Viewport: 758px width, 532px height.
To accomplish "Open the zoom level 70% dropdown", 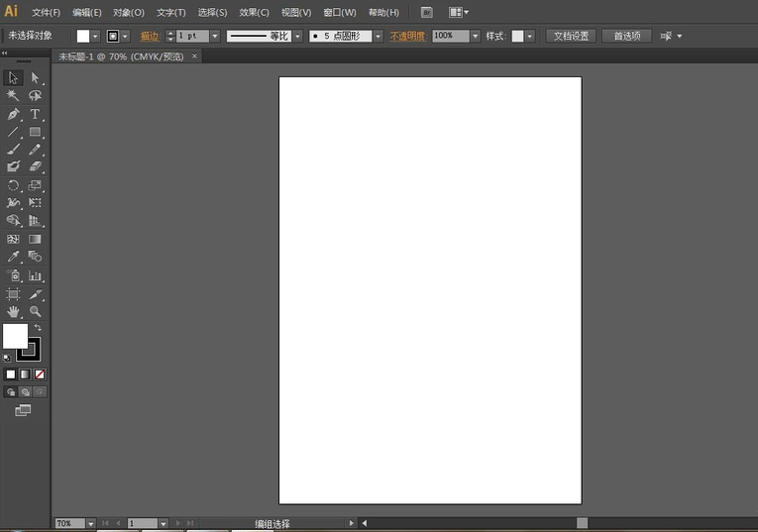I will tap(90, 523).
